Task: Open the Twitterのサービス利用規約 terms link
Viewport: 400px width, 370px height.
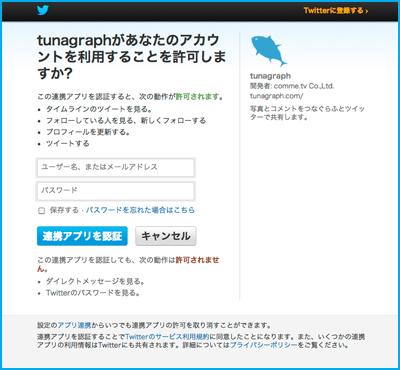Action: 167,337
